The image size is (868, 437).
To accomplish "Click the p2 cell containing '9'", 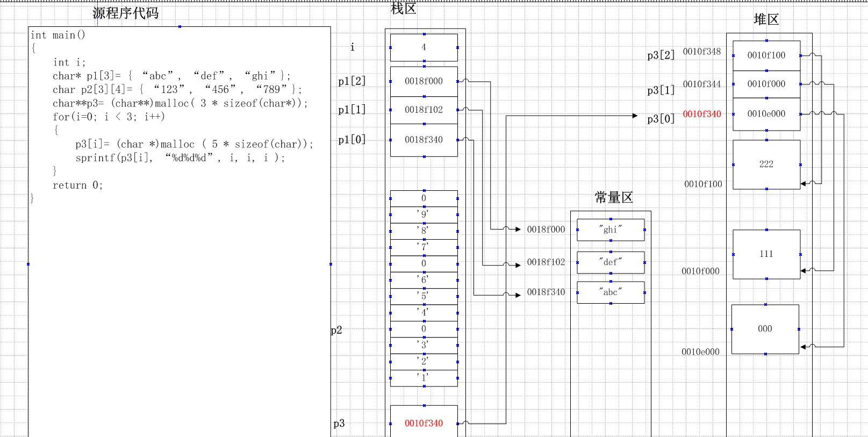I will 424,214.
